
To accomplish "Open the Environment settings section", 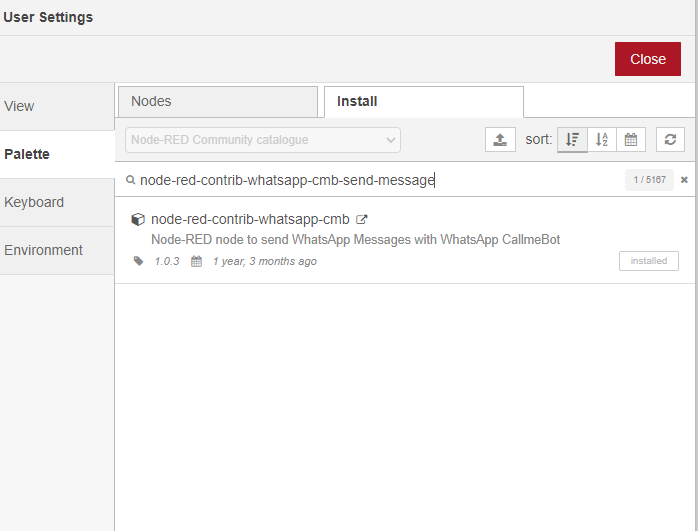I will 57,251.
